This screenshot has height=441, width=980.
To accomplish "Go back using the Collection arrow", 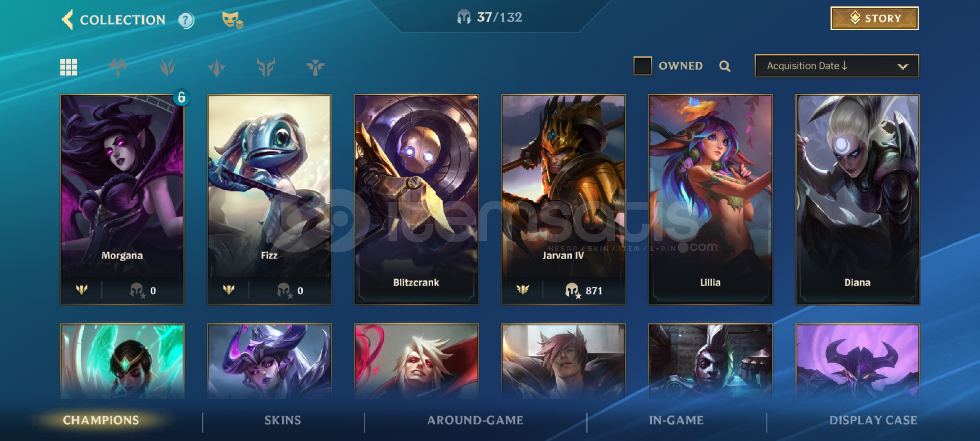I will tap(67, 20).
